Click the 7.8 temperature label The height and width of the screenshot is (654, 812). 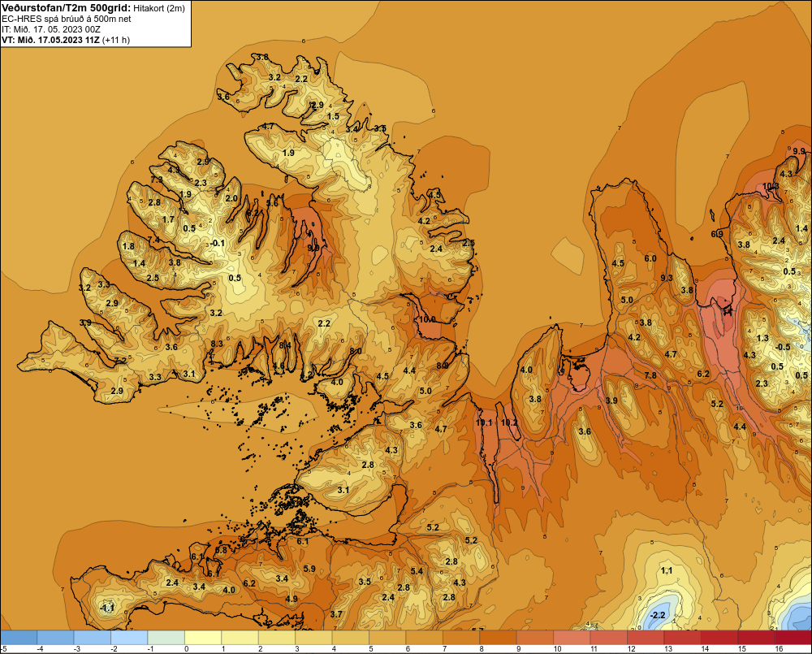[x=650, y=375]
